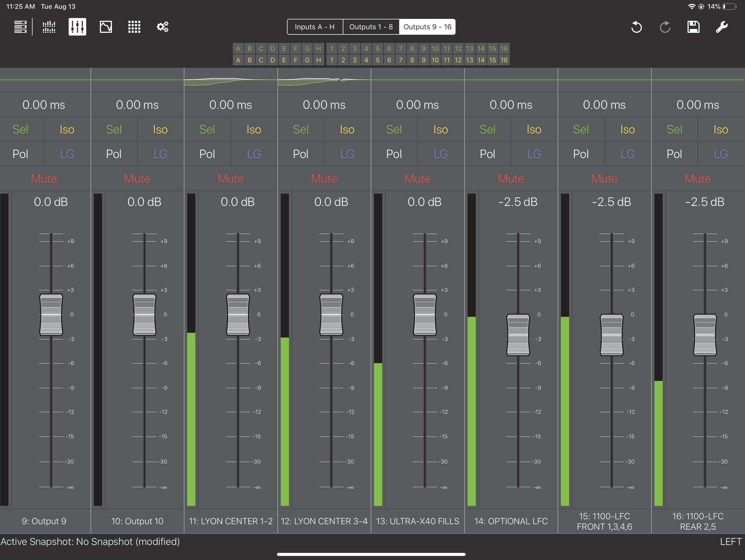Toggle Sel on 1100-LFC FRONT channel
Viewport: 745px width, 560px height.
581,129
